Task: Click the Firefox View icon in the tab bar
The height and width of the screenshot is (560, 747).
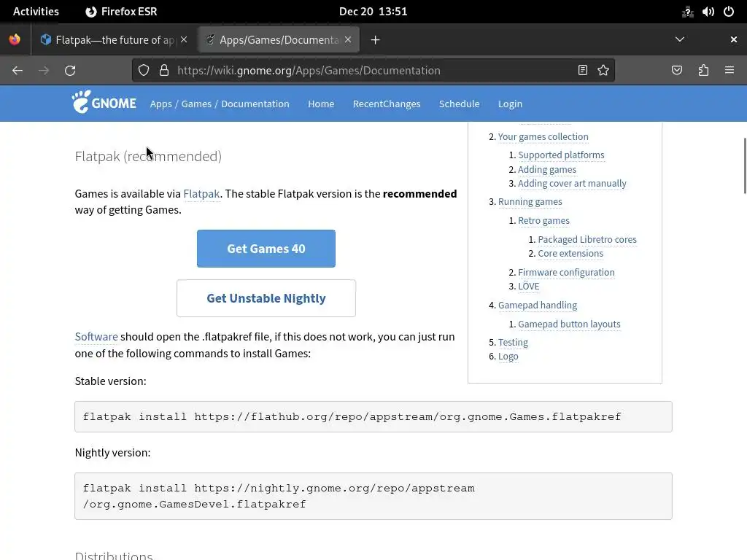Action: (15, 39)
